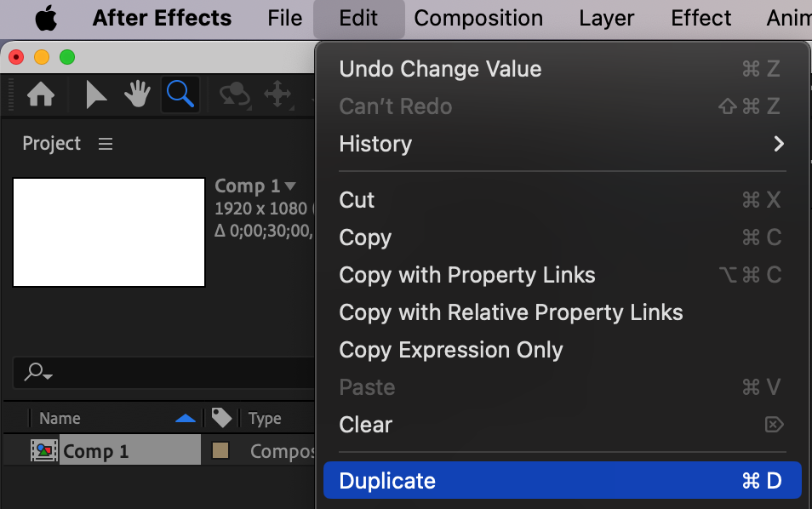Open the Project panel menu

point(106,144)
